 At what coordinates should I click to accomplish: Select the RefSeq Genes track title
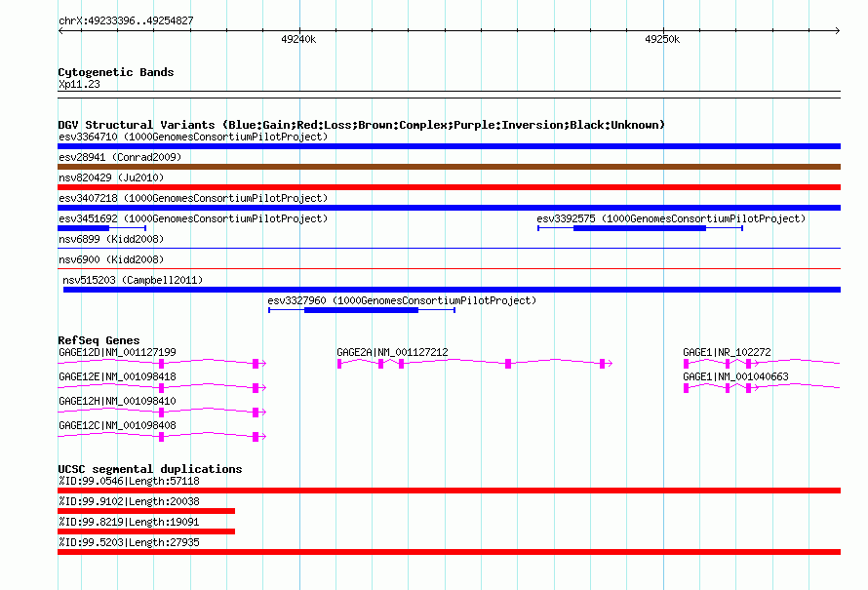pos(99,340)
